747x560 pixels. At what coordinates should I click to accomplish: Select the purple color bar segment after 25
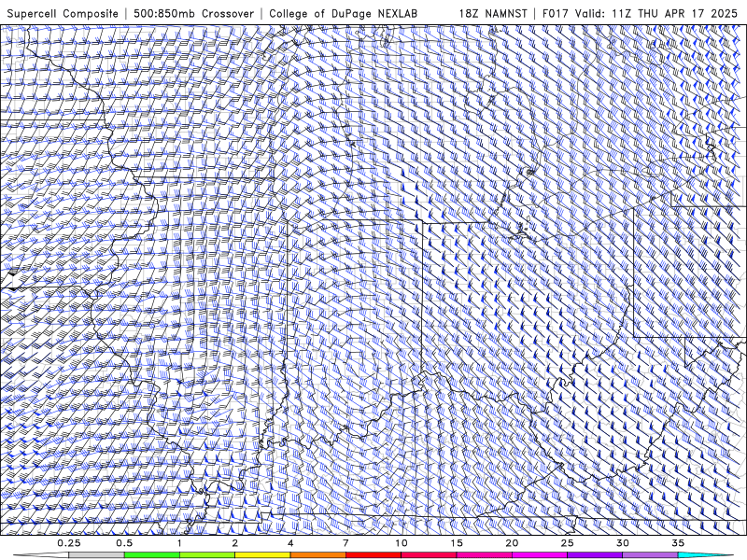pyautogui.click(x=595, y=555)
